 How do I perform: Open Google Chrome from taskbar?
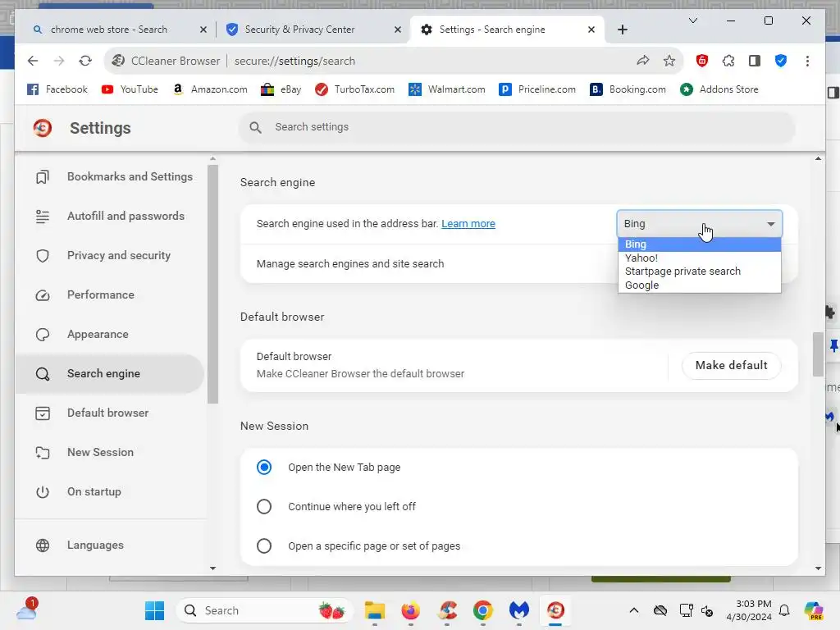point(482,610)
